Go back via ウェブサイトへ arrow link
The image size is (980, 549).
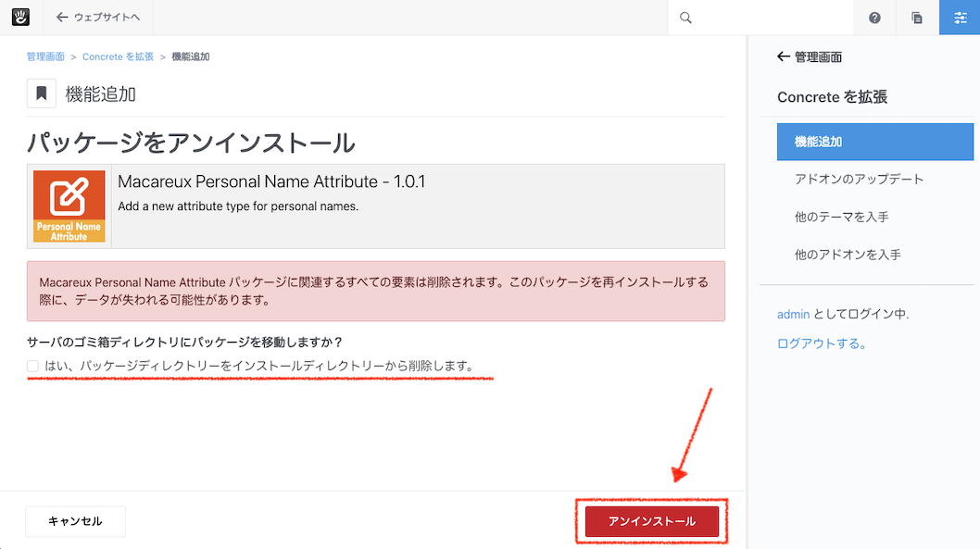pyautogui.click(x=97, y=18)
